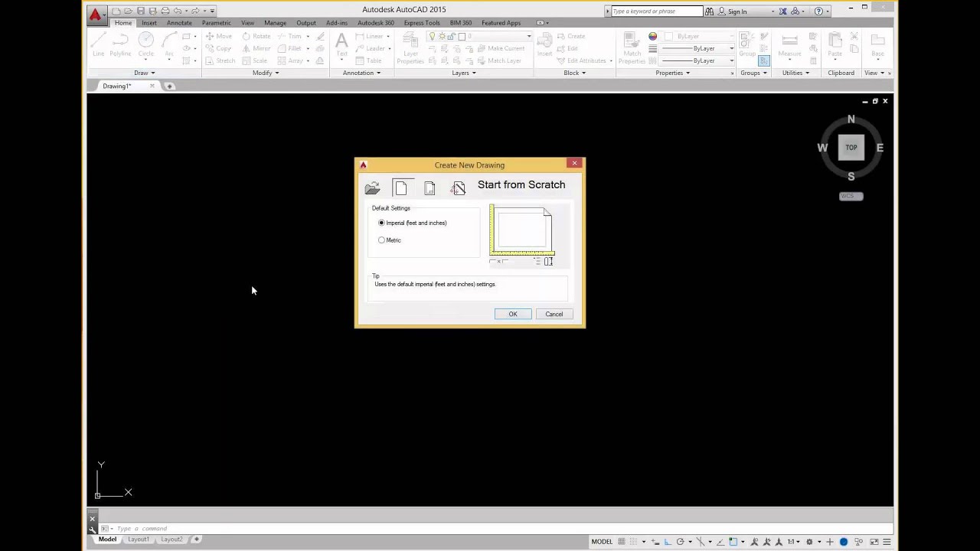Click OK in Create New Drawing dialog
This screenshot has height=551, width=980.
click(x=513, y=314)
